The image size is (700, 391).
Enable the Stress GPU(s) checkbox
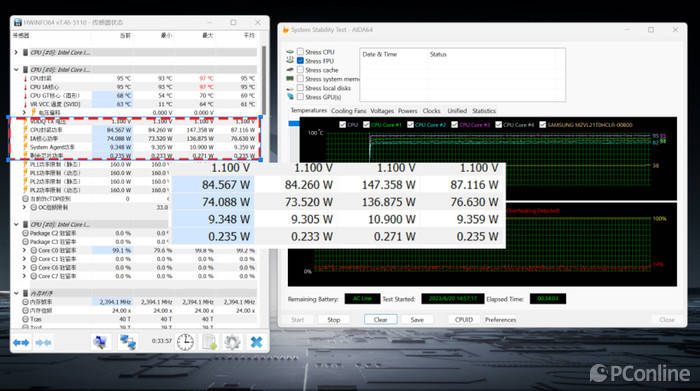point(300,97)
